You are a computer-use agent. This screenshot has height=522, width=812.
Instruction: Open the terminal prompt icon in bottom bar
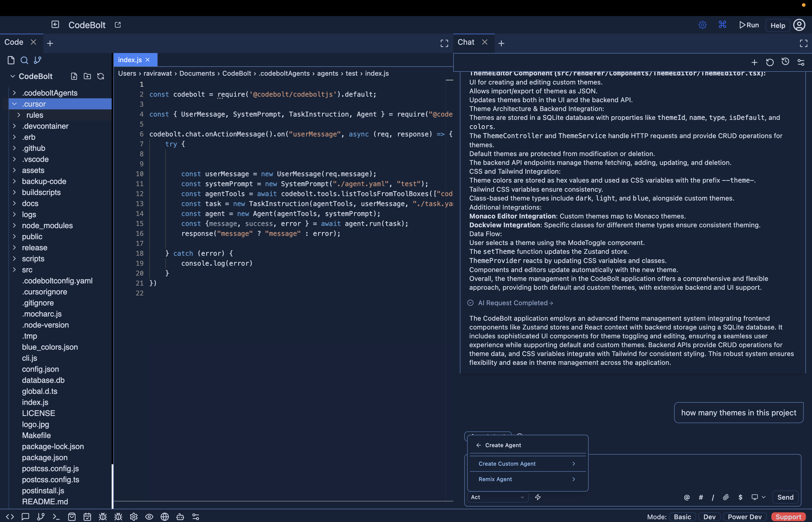[56, 516]
